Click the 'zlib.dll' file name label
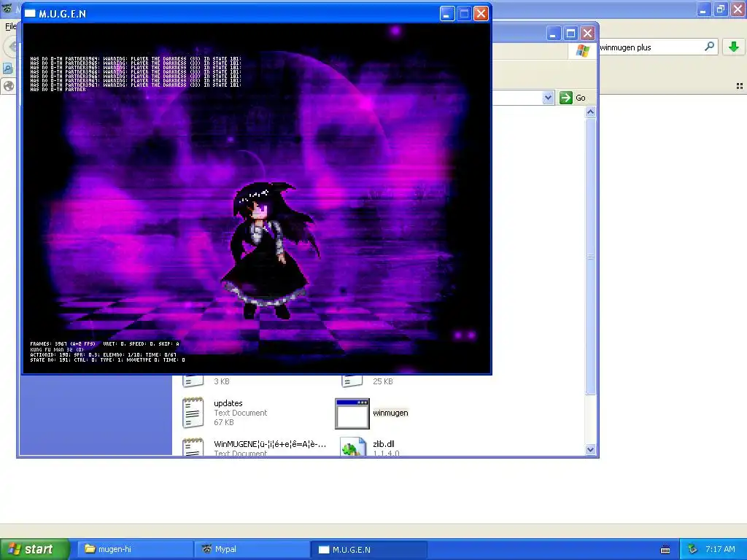The width and height of the screenshot is (747, 560). [x=384, y=444]
